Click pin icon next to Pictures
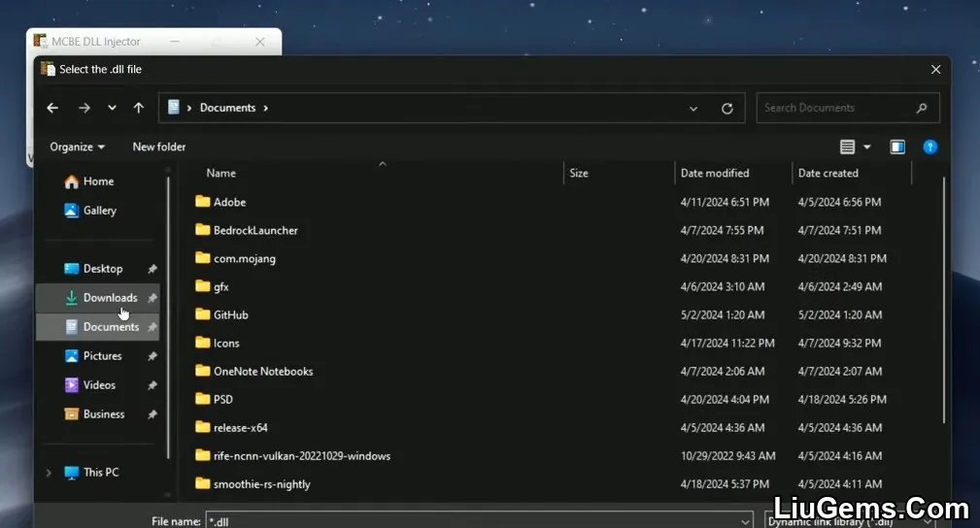This screenshot has height=528, width=980. pos(152,356)
